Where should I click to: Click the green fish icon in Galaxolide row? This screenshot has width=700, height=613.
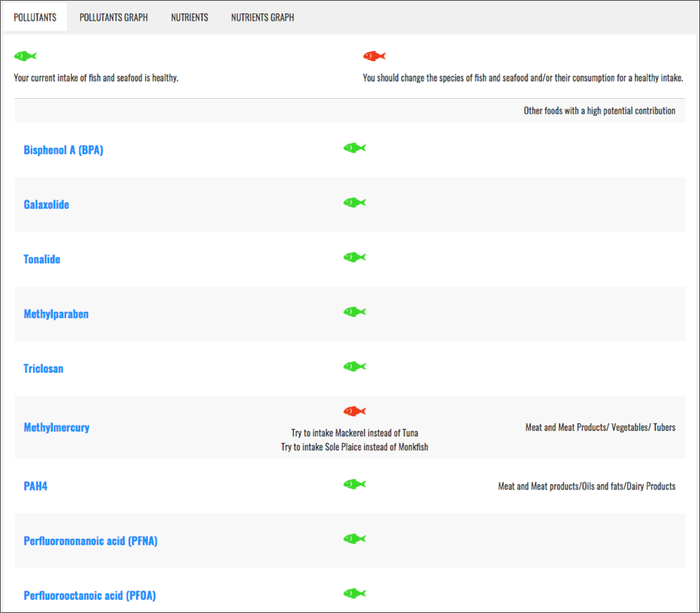(354, 203)
